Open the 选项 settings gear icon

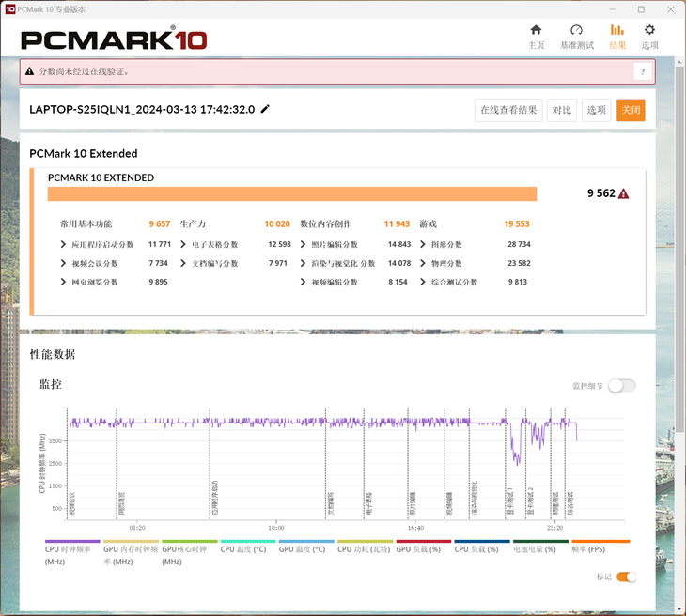pyautogui.click(x=649, y=37)
